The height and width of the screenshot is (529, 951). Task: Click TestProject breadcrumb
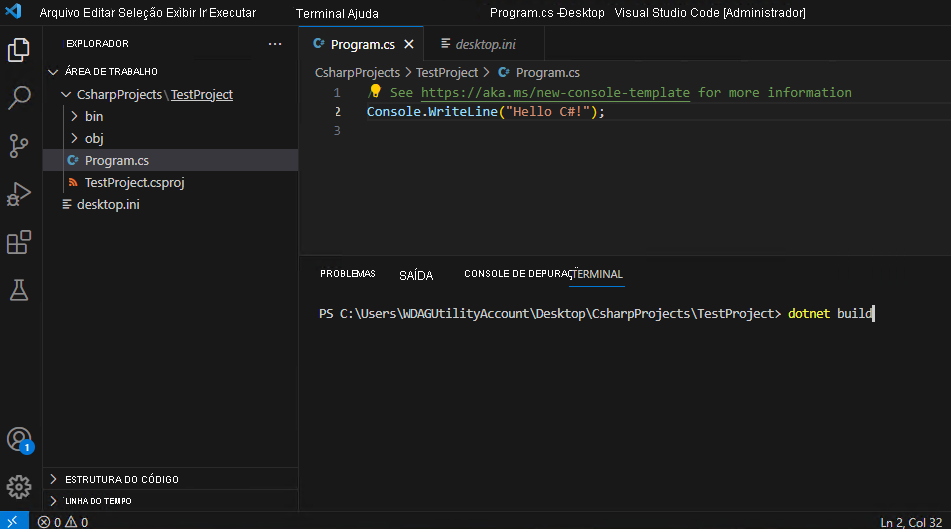coord(446,73)
